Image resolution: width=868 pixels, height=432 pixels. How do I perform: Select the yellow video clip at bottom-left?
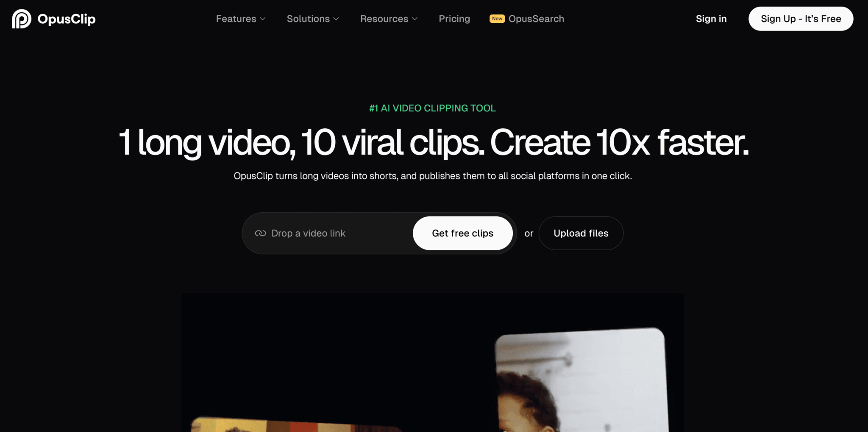point(292,425)
